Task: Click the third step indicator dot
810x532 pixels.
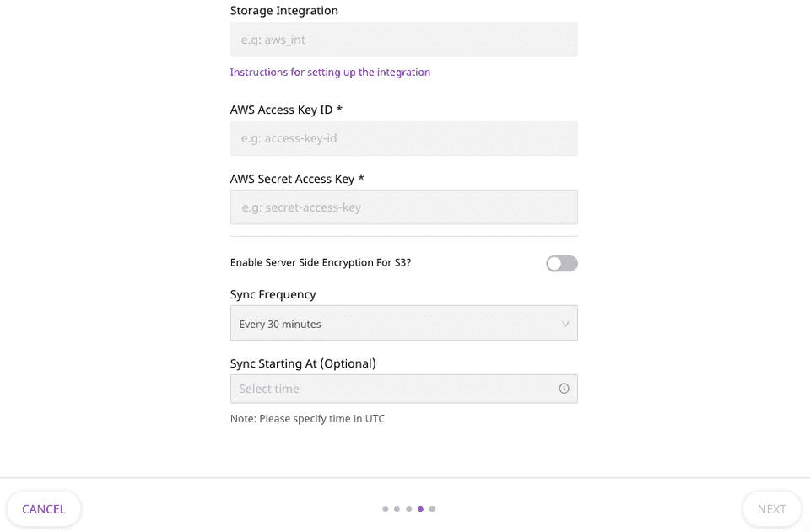Action: point(408,509)
